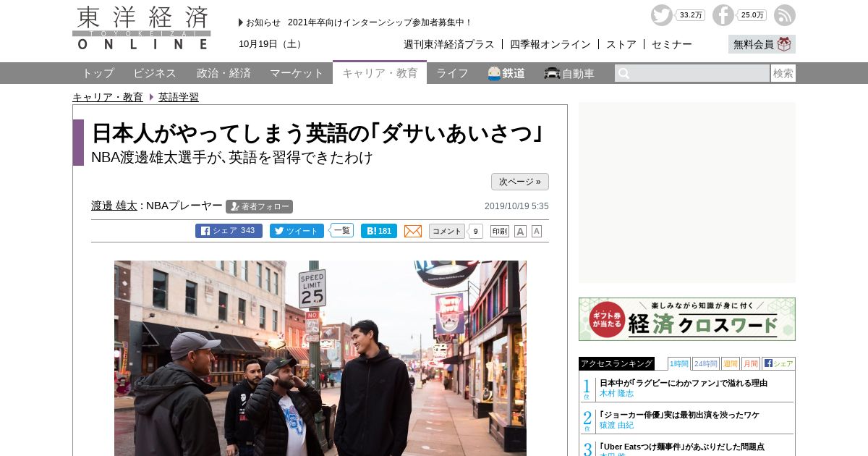Open author 木村 隆志 link
The height and width of the screenshot is (456, 868).
tap(616, 393)
